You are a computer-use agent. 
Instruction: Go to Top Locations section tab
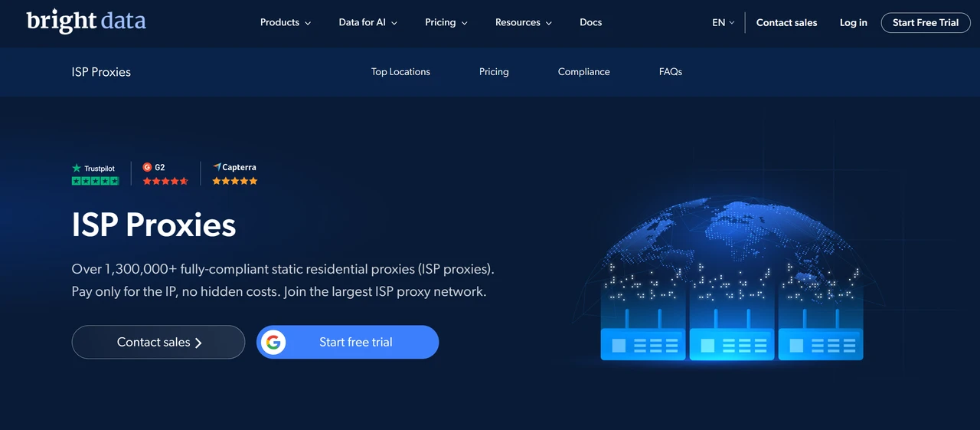pyautogui.click(x=400, y=71)
